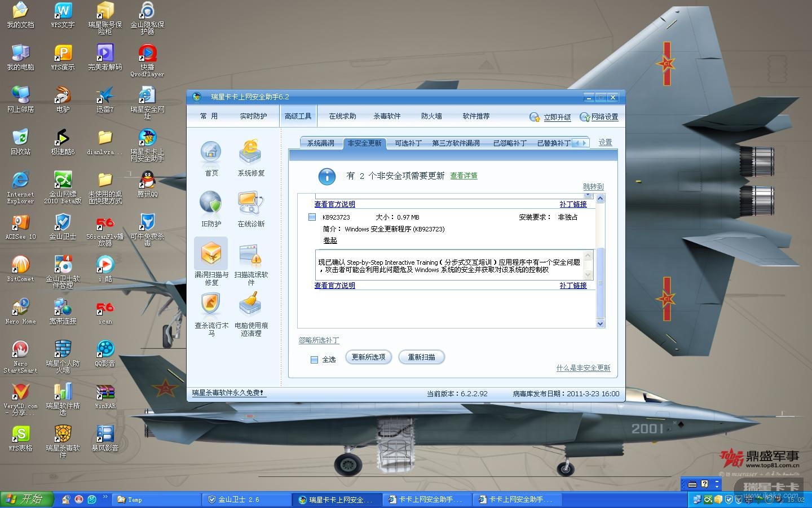Open the BitComet desktop shortcut
The height and width of the screenshot is (508, 812).
tap(20, 269)
